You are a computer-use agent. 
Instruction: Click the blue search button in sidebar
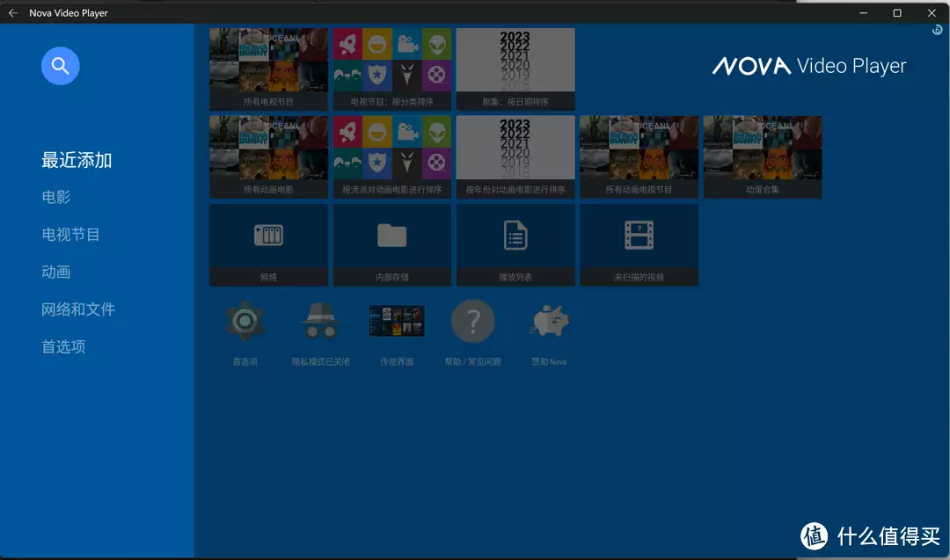pyautogui.click(x=60, y=65)
